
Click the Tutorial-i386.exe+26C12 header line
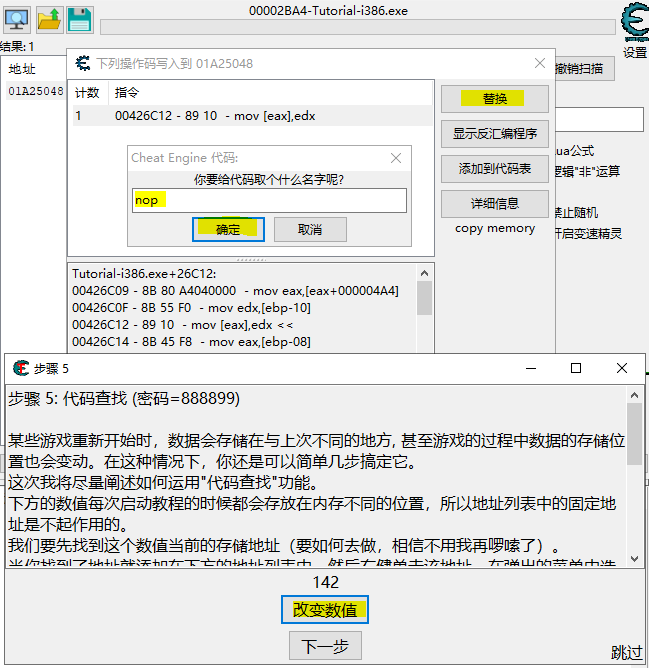(144, 274)
